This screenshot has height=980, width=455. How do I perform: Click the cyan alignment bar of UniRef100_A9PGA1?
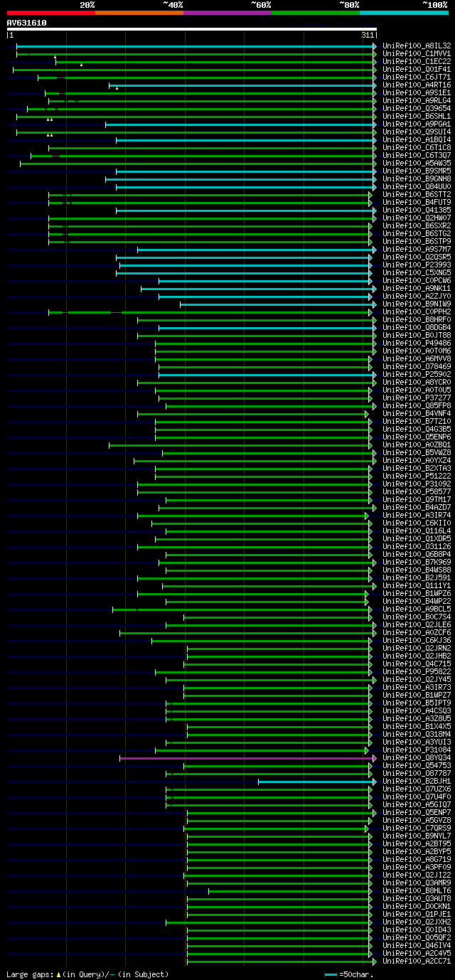pos(240,124)
